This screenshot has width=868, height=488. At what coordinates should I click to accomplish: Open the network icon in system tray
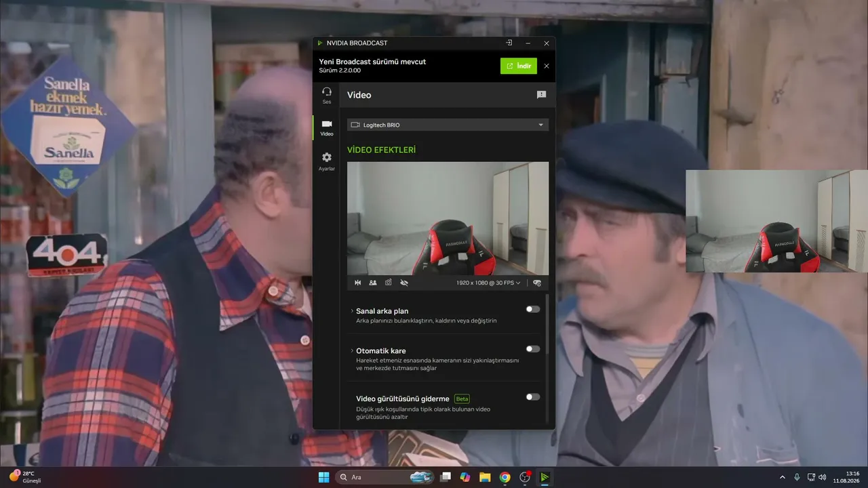point(811,477)
